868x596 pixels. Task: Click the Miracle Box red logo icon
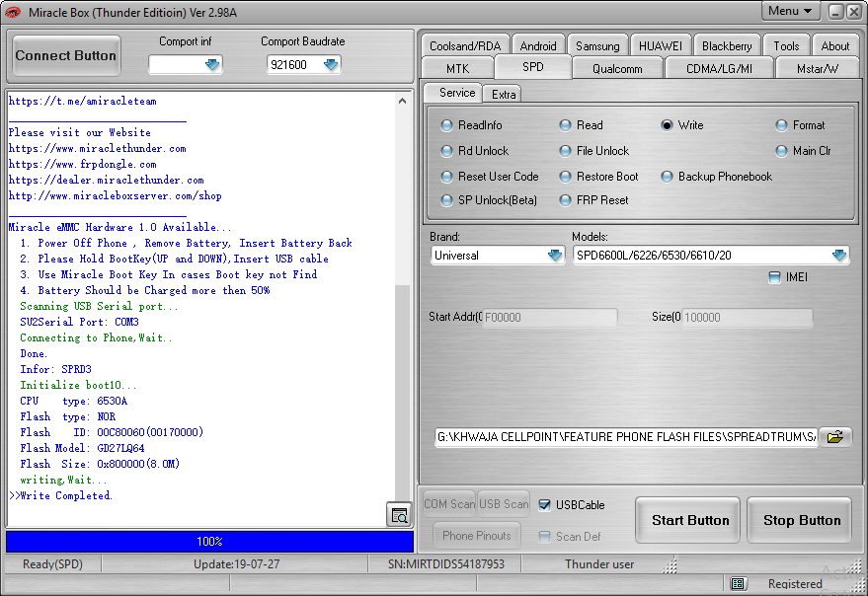pyautogui.click(x=13, y=12)
